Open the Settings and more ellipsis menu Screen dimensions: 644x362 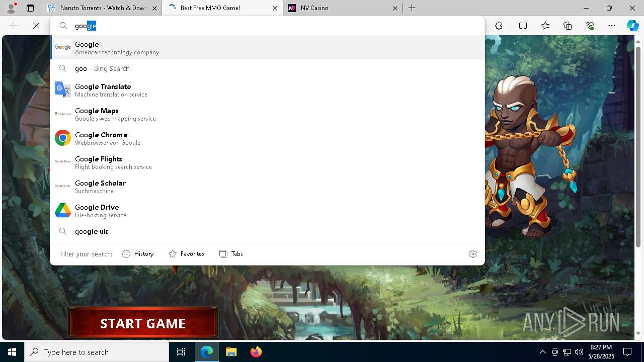tap(612, 26)
